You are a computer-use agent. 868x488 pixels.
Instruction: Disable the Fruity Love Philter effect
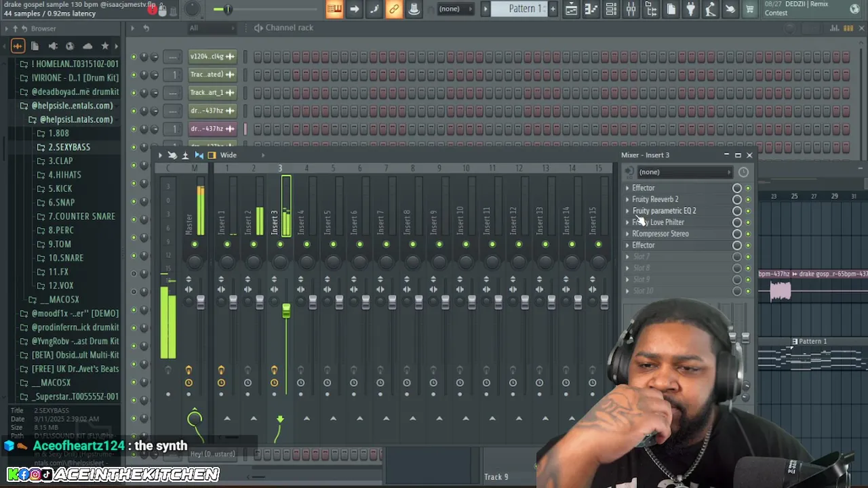point(748,223)
